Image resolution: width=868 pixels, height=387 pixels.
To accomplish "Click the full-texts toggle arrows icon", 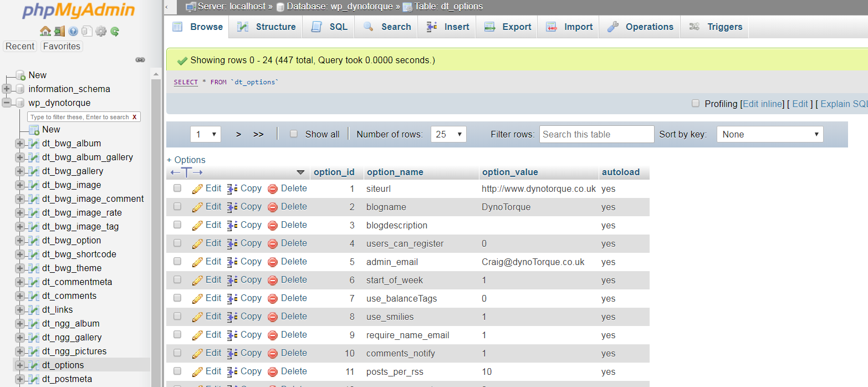I will [x=186, y=172].
